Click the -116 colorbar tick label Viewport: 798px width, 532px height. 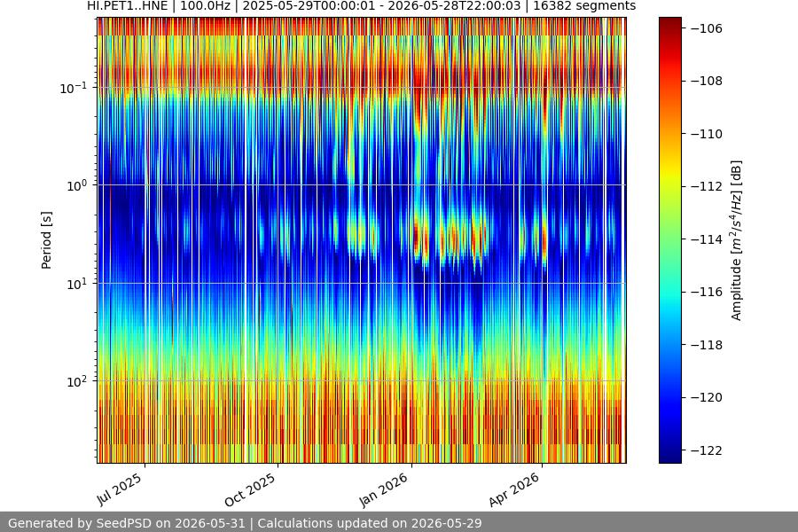click(x=707, y=292)
